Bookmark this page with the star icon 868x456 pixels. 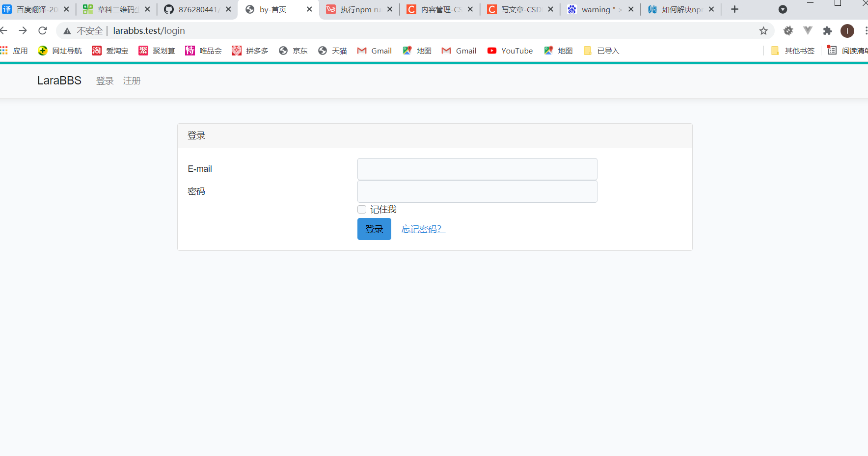[763, 31]
